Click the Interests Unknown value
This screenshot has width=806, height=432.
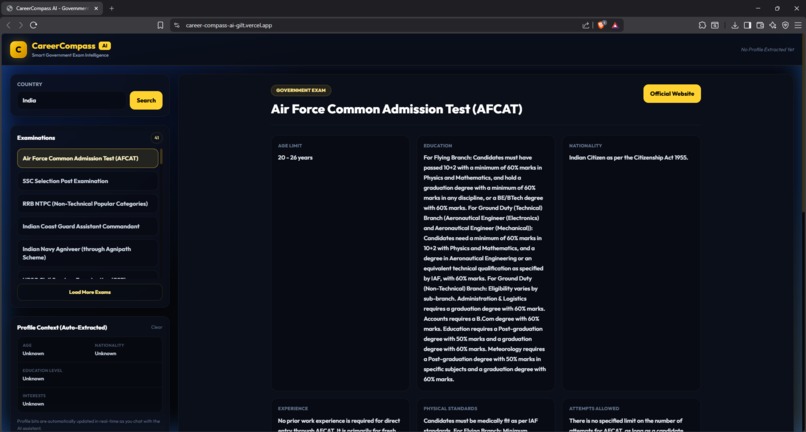pyautogui.click(x=33, y=404)
